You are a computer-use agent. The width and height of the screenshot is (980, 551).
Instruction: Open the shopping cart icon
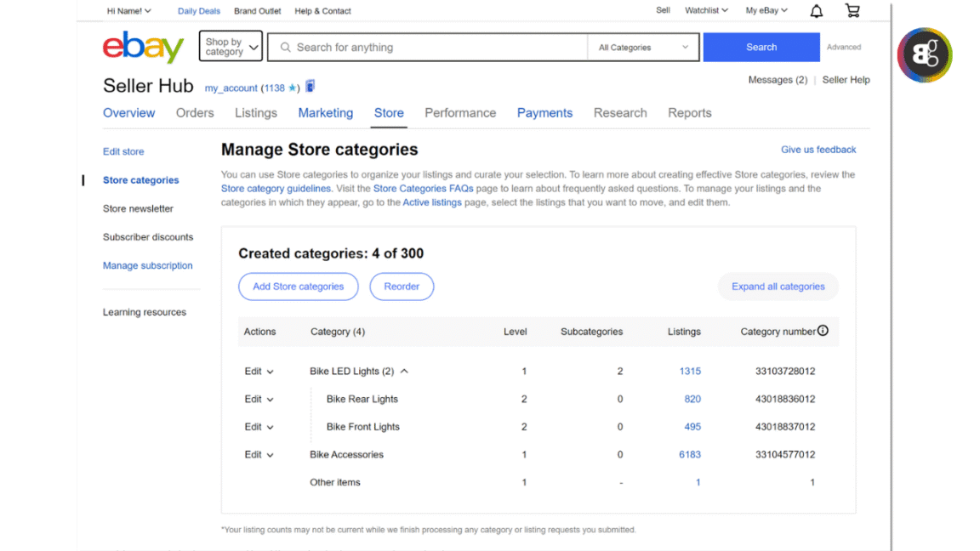click(x=852, y=10)
